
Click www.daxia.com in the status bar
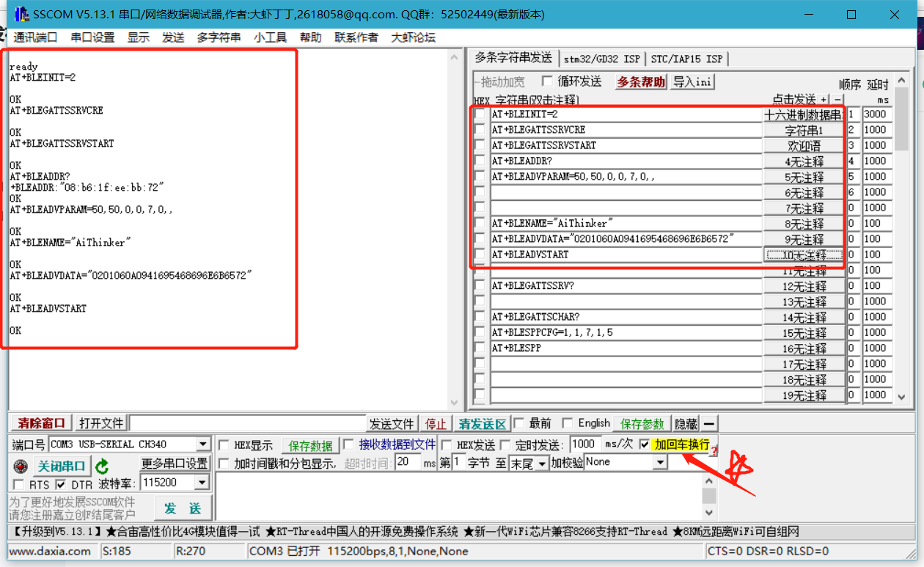tap(50, 551)
